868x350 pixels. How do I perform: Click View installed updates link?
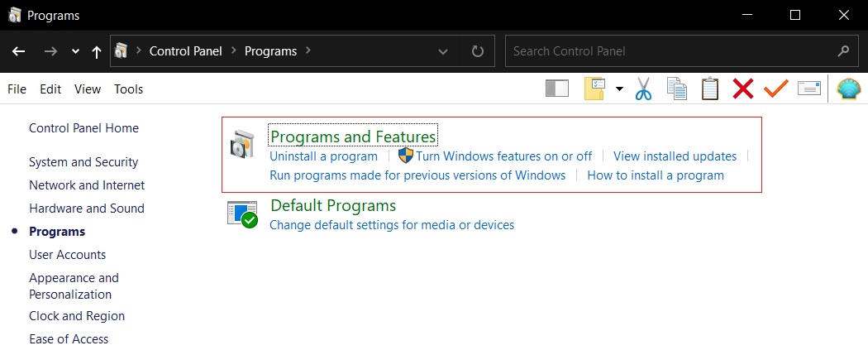675,156
